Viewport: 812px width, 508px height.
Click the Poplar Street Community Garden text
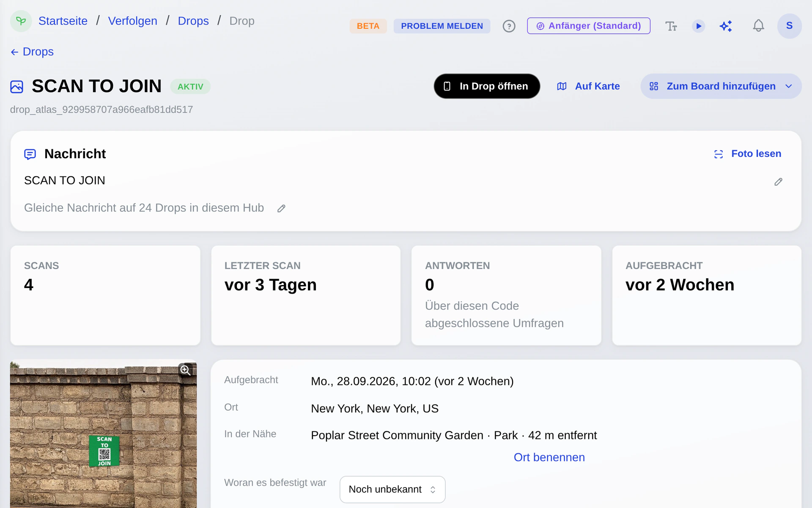pyautogui.click(x=397, y=435)
